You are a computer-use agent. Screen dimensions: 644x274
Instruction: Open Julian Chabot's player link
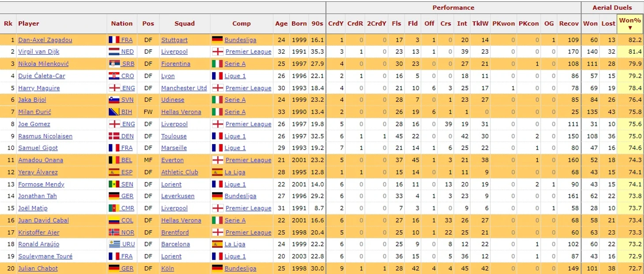38,268
